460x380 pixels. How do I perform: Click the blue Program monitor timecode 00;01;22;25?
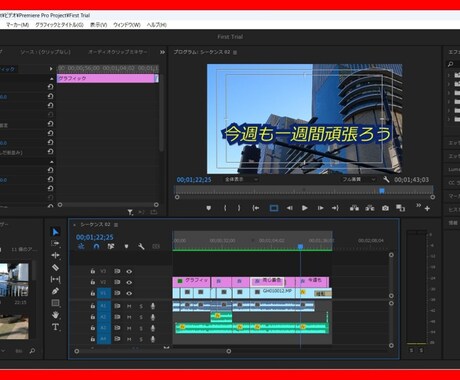click(x=194, y=180)
